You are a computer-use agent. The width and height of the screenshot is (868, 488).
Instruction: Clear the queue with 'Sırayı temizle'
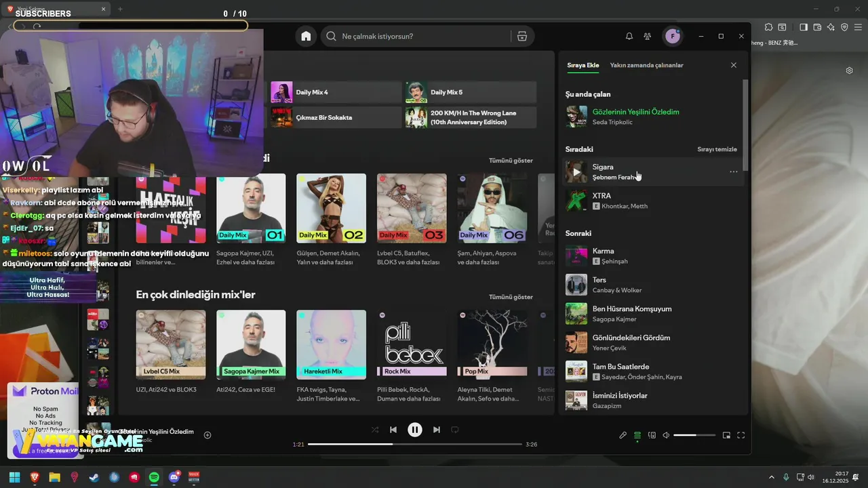pyautogui.click(x=717, y=149)
